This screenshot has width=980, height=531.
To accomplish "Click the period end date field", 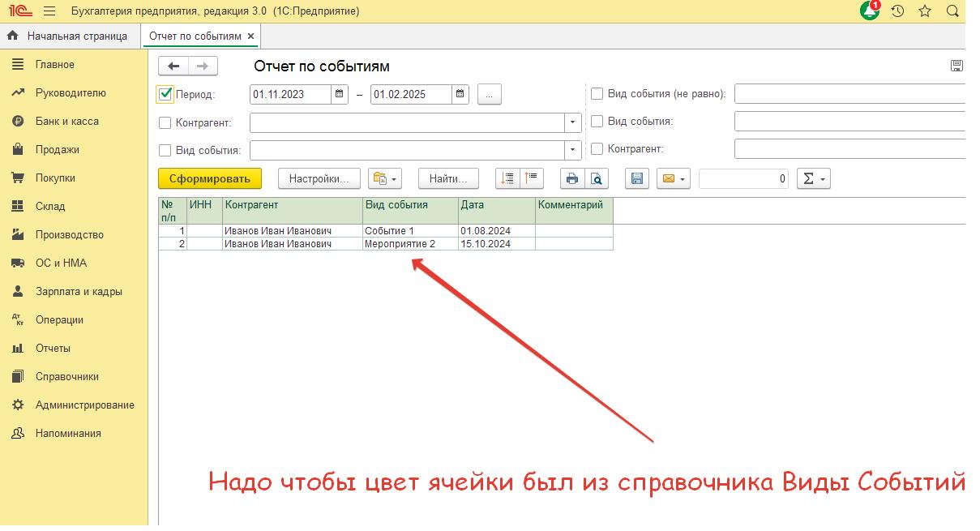I will coord(411,94).
